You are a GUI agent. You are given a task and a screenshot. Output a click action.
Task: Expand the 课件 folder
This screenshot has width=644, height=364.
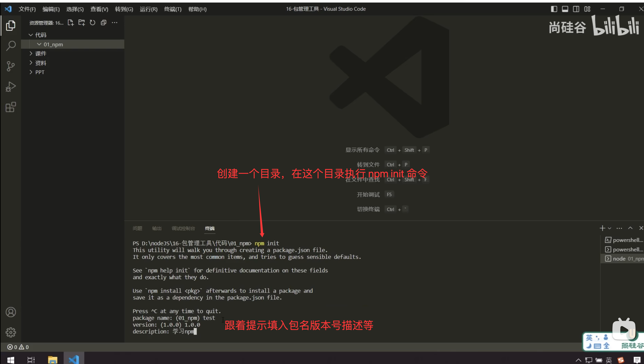41,53
